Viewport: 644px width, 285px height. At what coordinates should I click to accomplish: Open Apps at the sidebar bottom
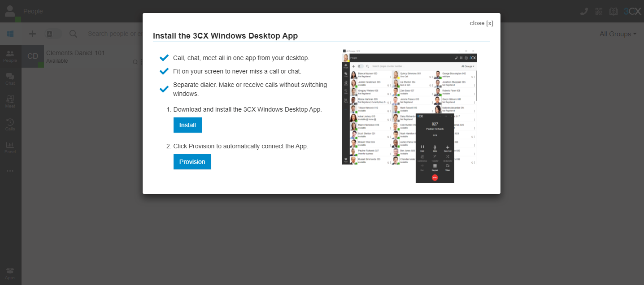pos(10,273)
